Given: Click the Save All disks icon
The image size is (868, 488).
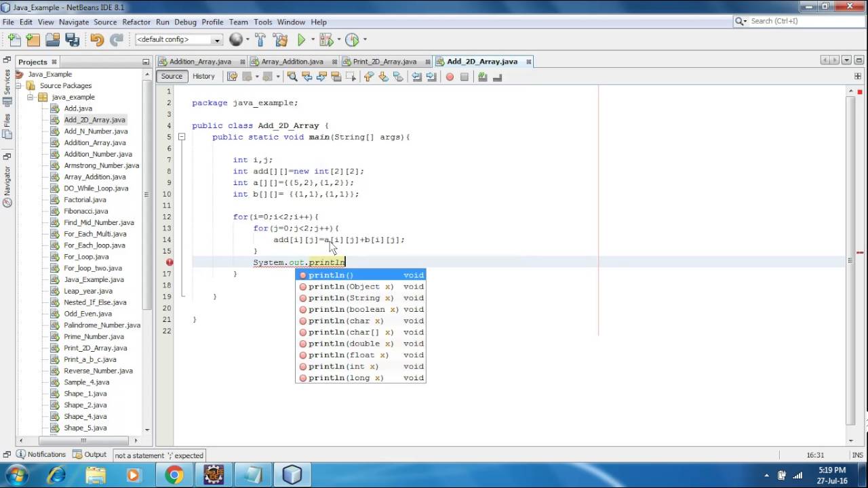Looking at the screenshot, I should point(72,40).
